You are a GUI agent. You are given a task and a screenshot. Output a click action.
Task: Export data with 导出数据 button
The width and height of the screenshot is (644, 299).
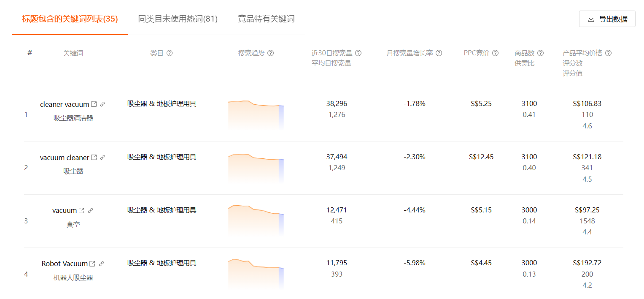(607, 19)
